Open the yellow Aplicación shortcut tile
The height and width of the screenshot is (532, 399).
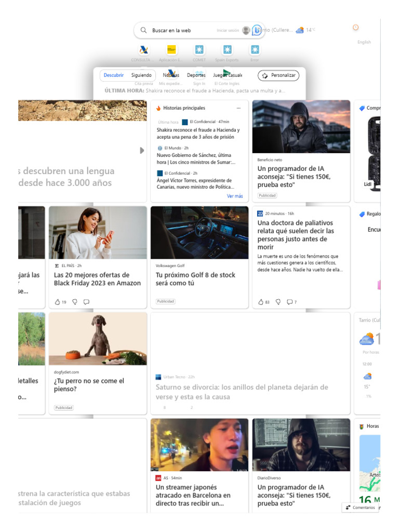pos(171,50)
